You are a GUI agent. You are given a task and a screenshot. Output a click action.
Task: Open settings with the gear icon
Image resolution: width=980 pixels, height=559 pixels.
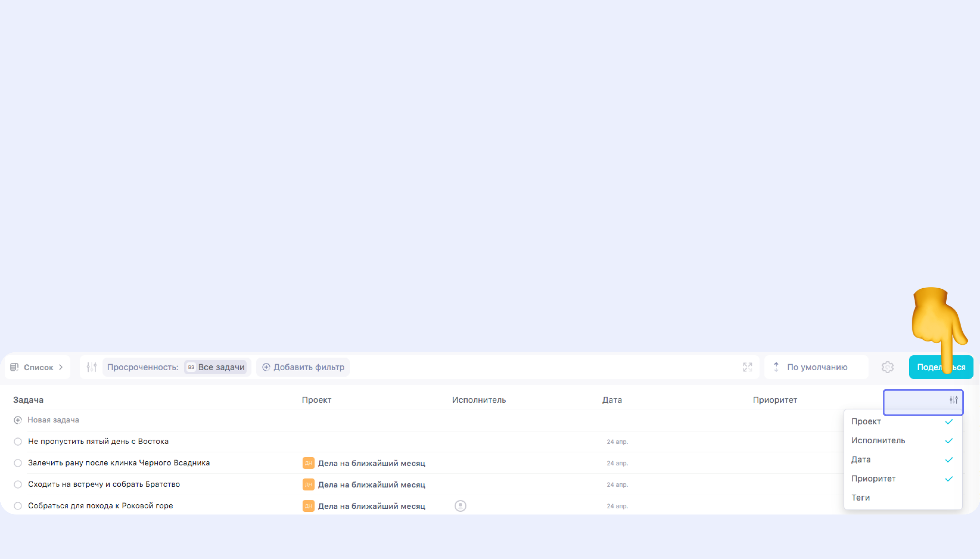coord(888,367)
